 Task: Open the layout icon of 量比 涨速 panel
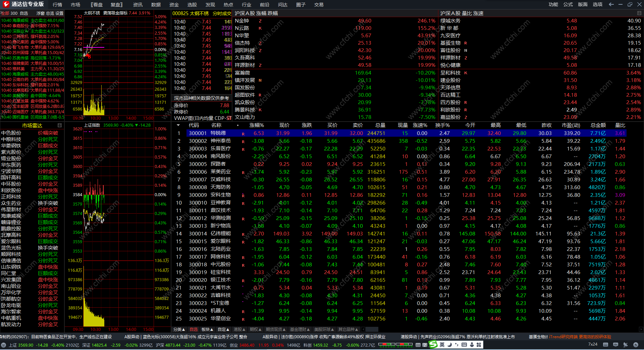tap(639, 13)
